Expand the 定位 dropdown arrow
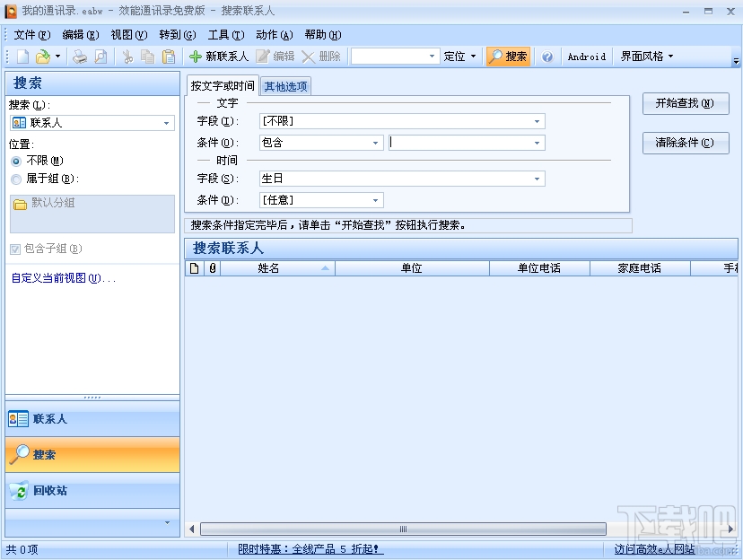Image resolution: width=743 pixels, height=560 pixels. click(474, 57)
